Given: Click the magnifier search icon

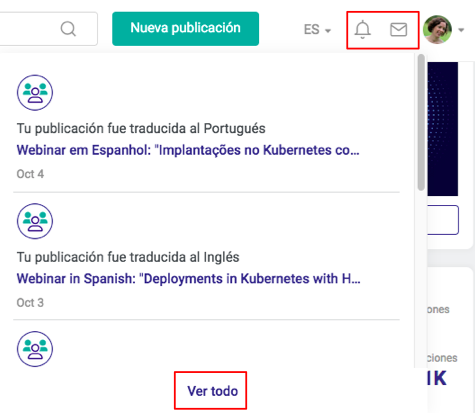Looking at the screenshot, I should click(68, 29).
